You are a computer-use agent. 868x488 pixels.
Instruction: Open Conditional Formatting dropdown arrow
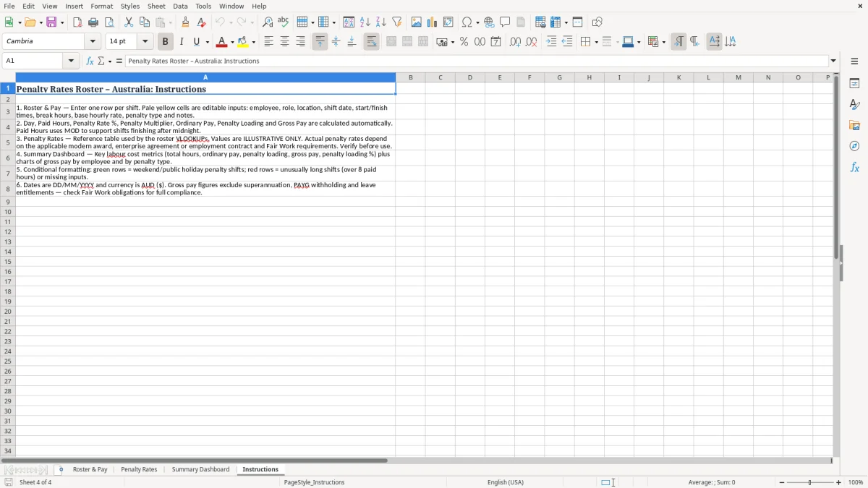click(x=663, y=42)
